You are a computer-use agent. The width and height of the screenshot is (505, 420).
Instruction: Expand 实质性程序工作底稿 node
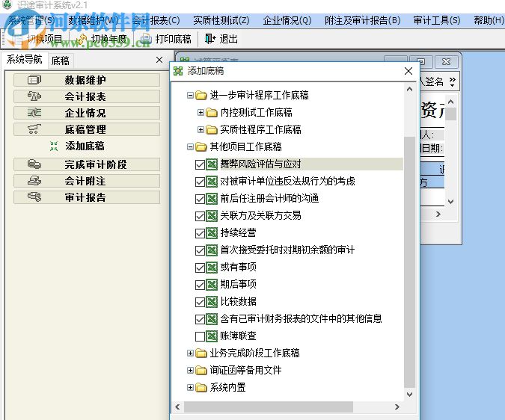[201, 129]
